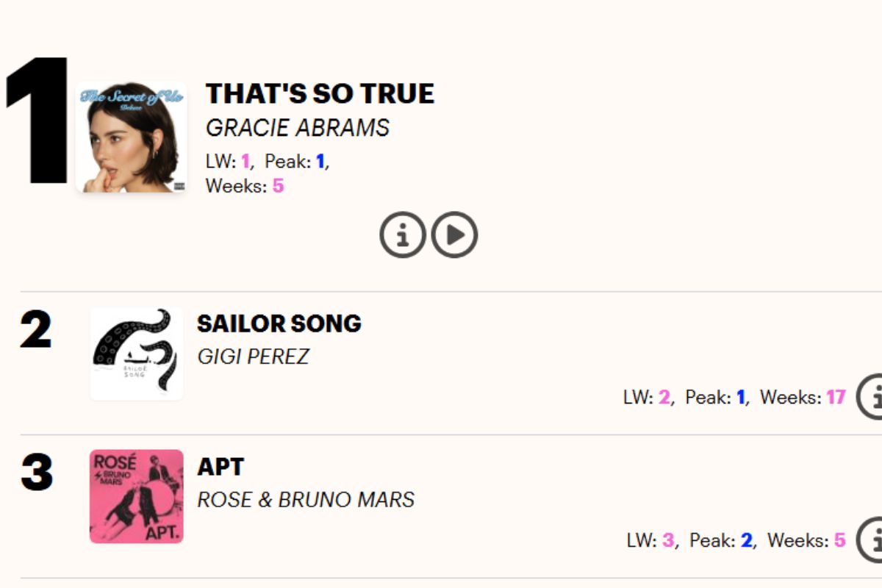Select the pink APT cover art
This screenshot has height=588, width=882.
(x=137, y=497)
